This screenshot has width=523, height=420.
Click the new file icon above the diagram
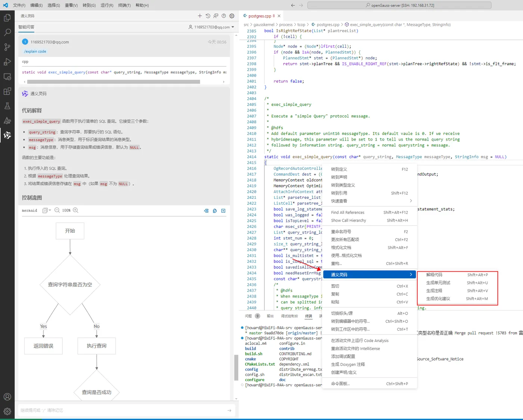[223, 211]
